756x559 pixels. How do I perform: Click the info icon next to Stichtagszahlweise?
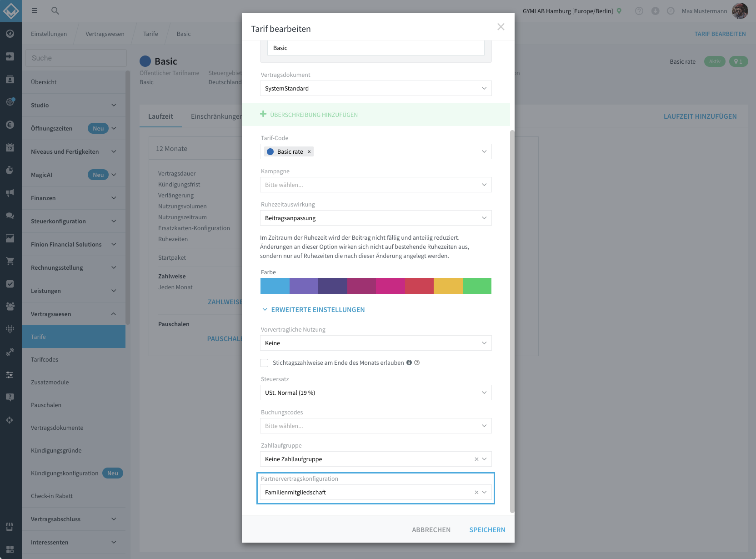coord(409,363)
